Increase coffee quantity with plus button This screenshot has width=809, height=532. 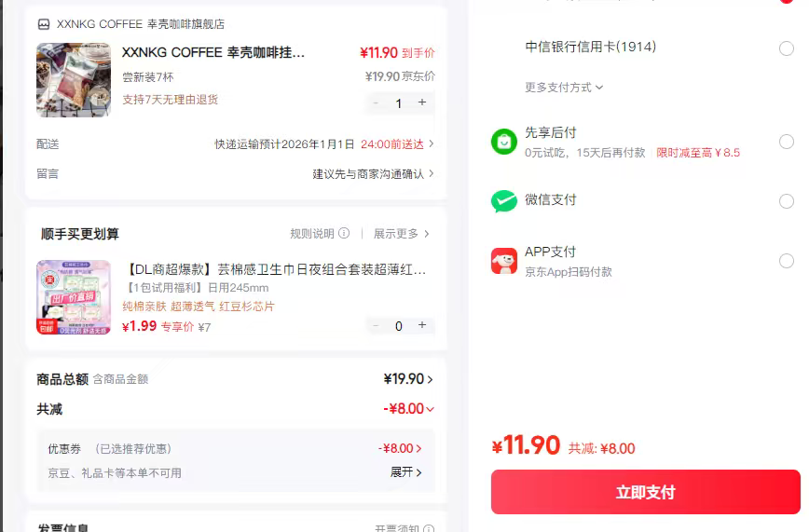[422, 102]
